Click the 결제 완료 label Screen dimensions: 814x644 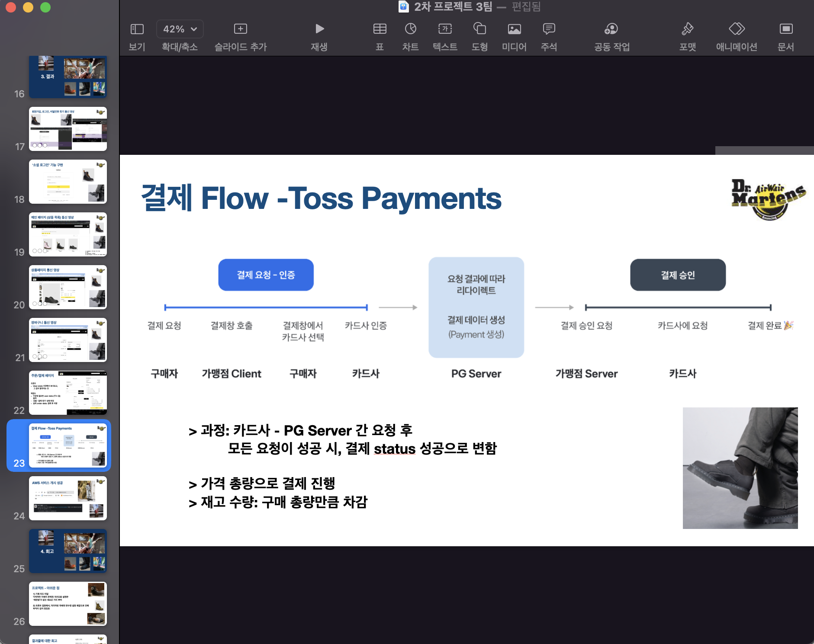click(770, 326)
